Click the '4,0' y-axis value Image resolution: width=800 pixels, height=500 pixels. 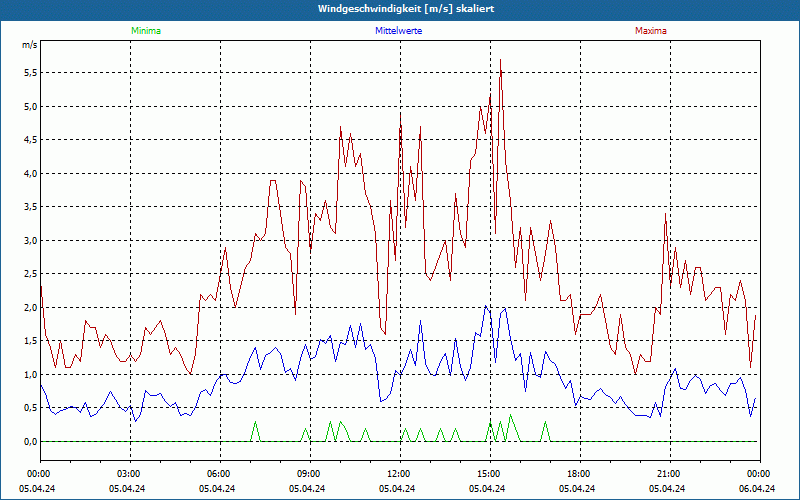(31, 173)
